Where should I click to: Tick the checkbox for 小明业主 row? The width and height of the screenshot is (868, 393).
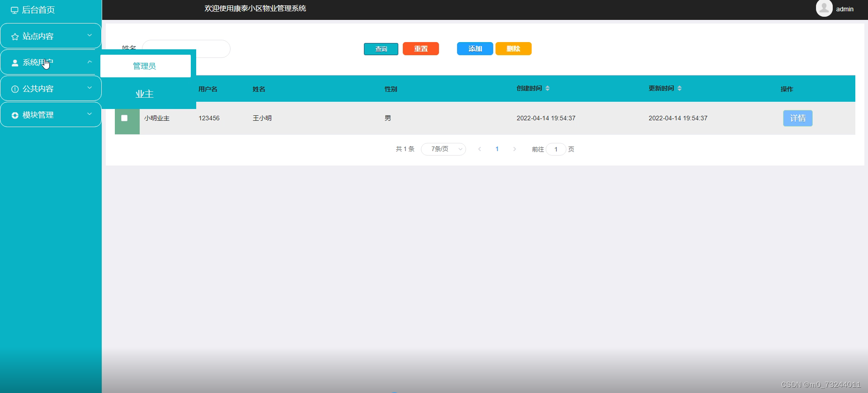tap(124, 118)
